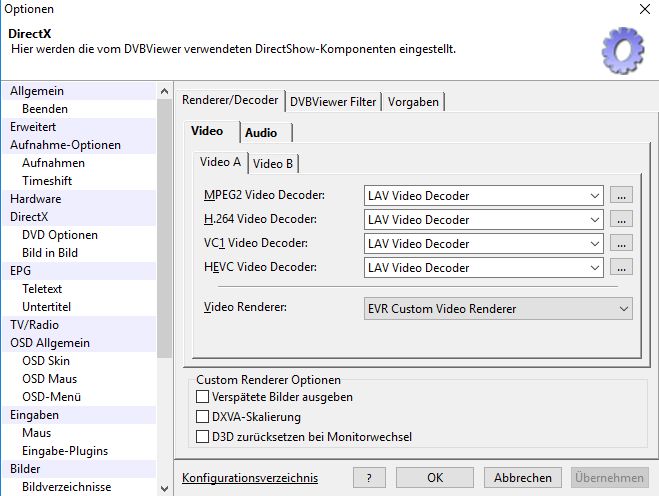
Task: Click the scroll-up arrow of category list
Action: coord(164,91)
